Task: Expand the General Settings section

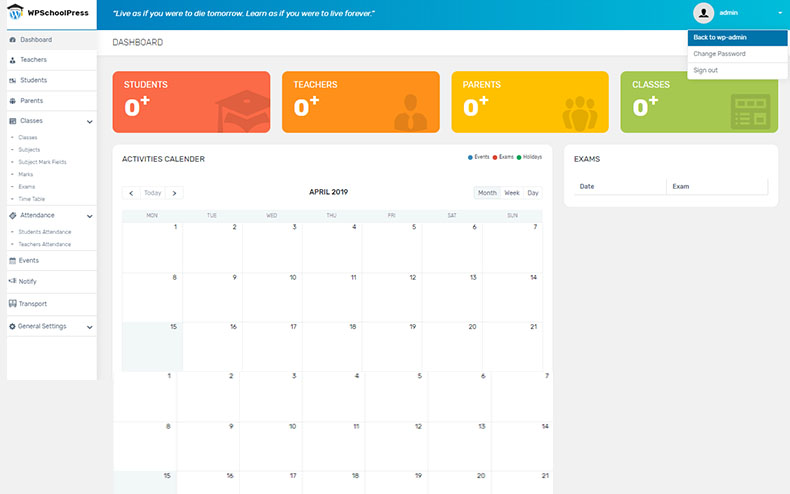Action: click(x=89, y=327)
